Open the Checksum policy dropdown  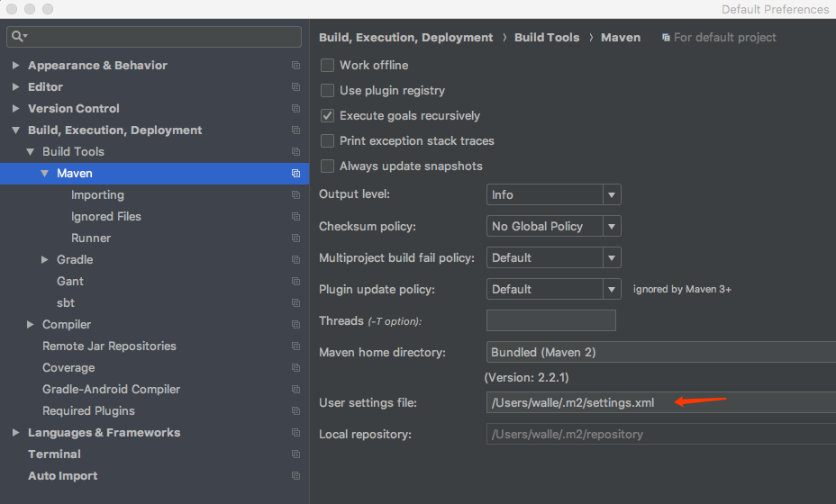[553, 226]
